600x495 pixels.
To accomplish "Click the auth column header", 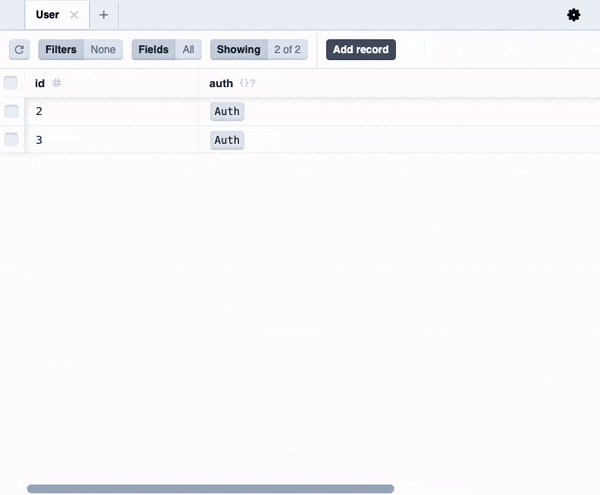I will 221,83.
